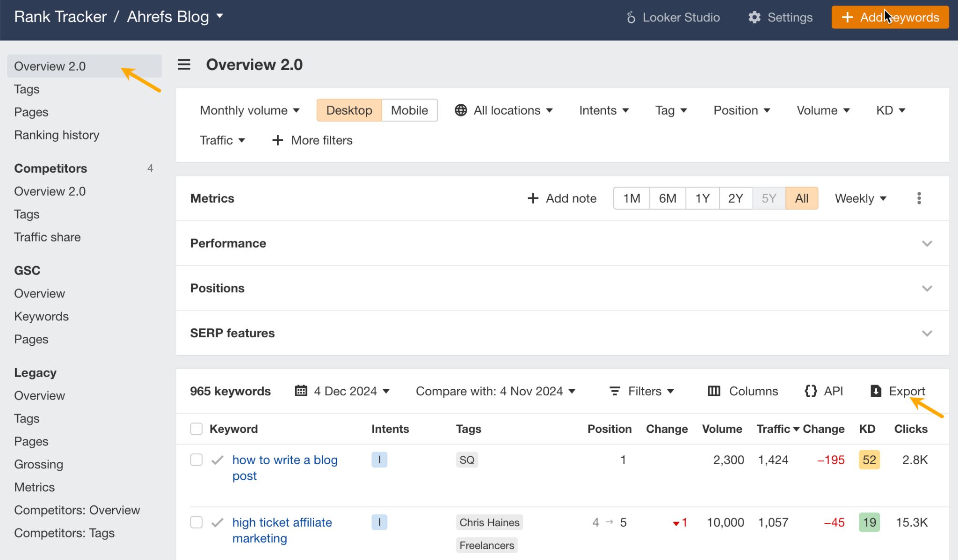The height and width of the screenshot is (560, 958).
Task: Toggle Mobile view mode
Action: point(408,110)
